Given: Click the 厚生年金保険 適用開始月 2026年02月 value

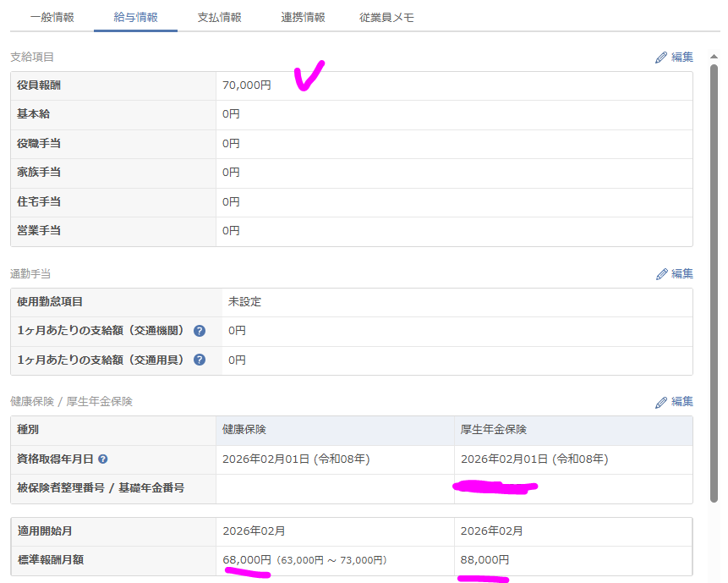Looking at the screenshot, I should [x=492, y=531].
